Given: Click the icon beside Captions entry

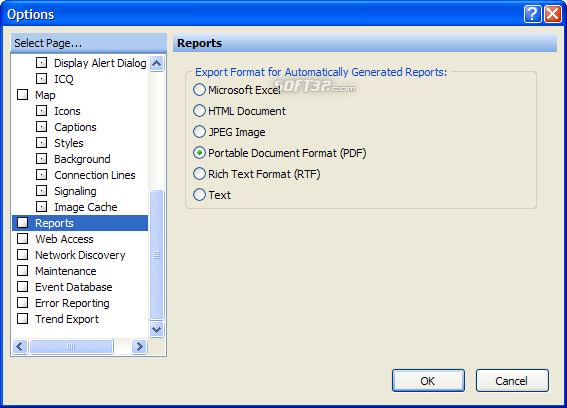Looking at the screenshot, I should (42, 126).
